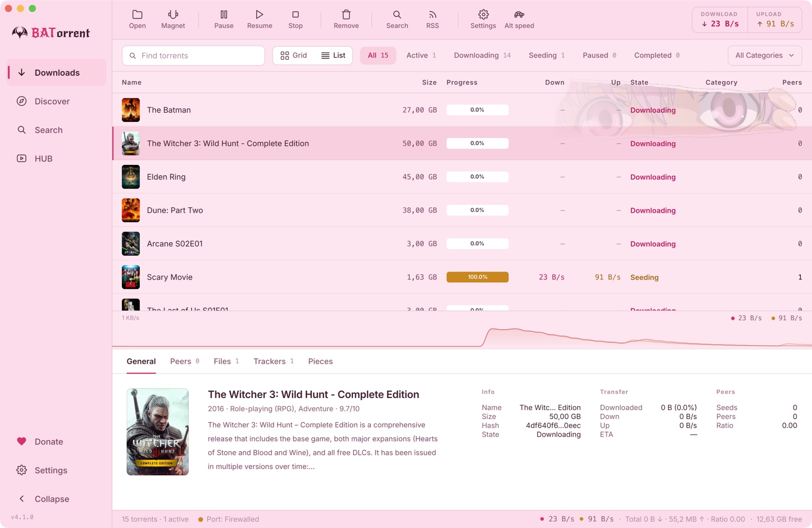Click The Batman progress bar

click(x=477, y=110)
